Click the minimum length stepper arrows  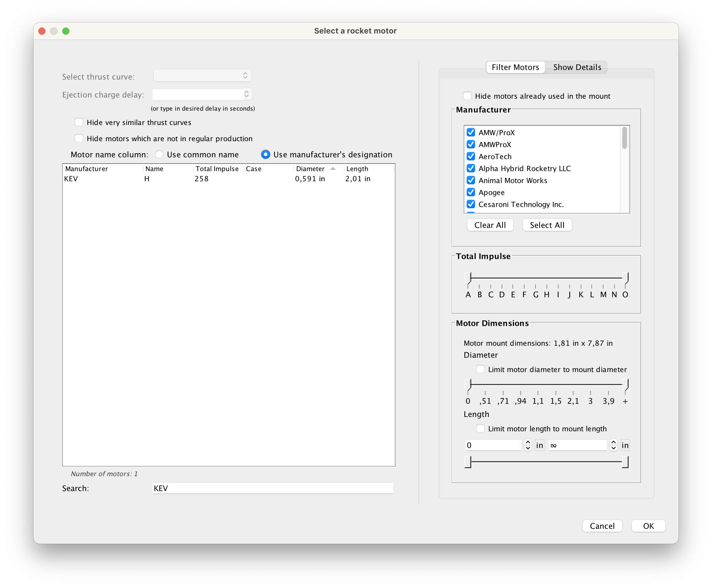pyautogui.click(x=527, y=445)
